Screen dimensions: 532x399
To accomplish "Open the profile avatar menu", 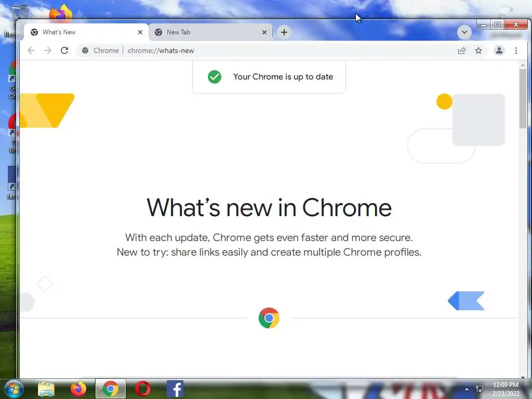I will click(x=499, y=50).
